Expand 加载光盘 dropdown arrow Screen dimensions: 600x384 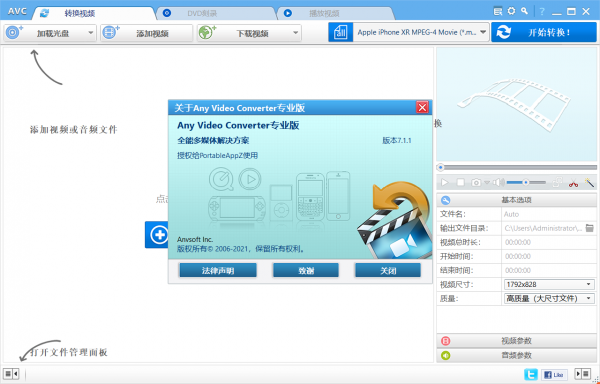pos(91,33)
